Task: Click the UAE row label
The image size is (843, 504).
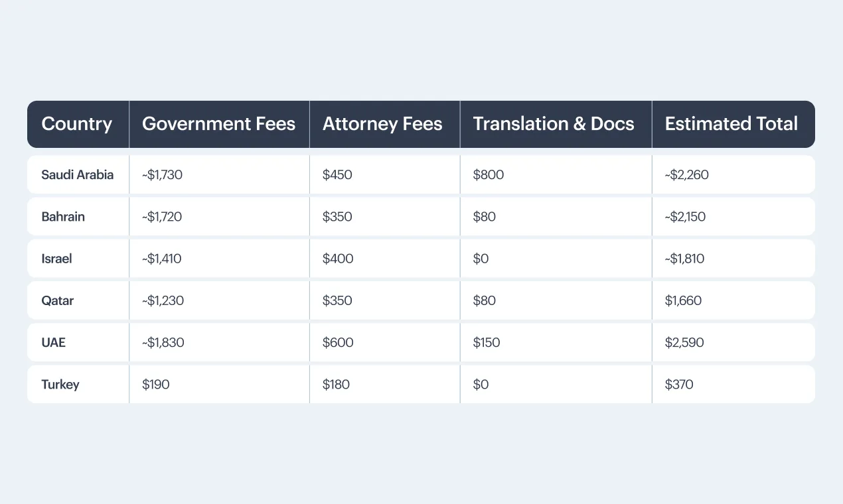Action: (x=54, y=343)
